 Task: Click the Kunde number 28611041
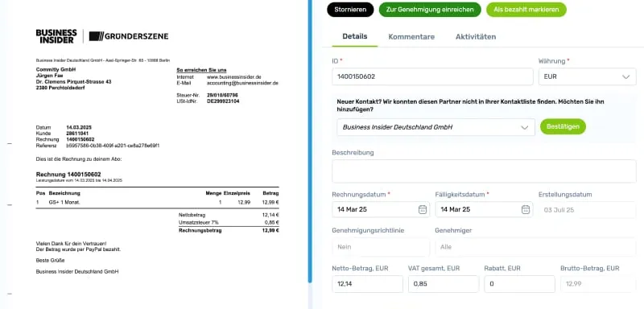[77, 134]
